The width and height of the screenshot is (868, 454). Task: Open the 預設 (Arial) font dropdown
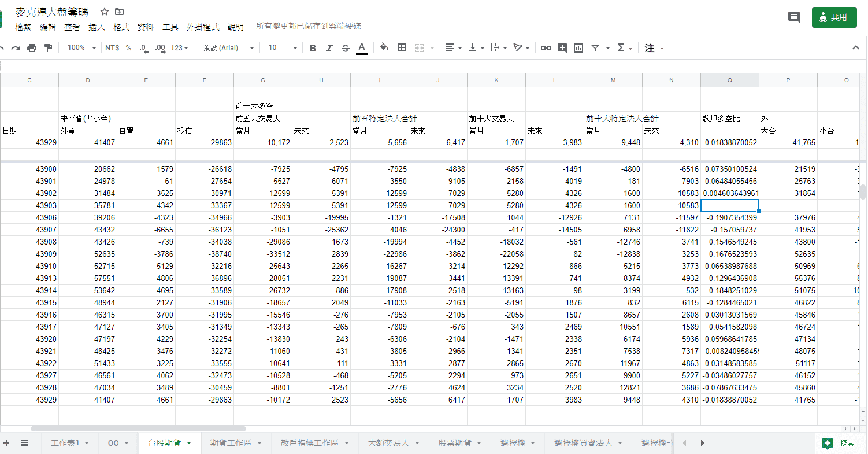(x=228, y=48)
